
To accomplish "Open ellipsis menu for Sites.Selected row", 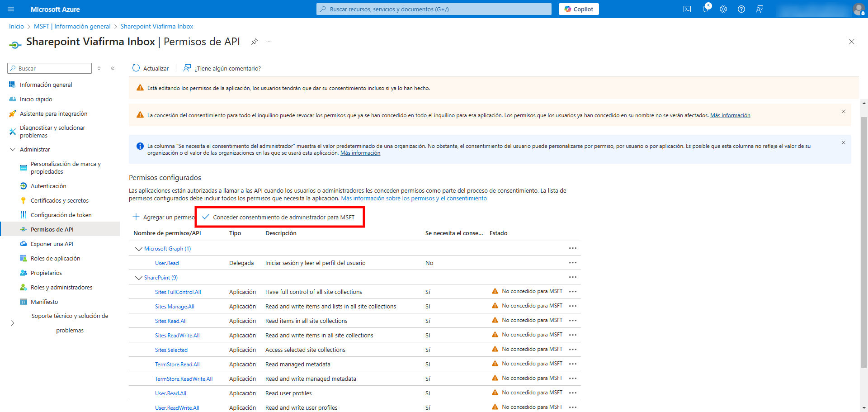I will point(573,350).
